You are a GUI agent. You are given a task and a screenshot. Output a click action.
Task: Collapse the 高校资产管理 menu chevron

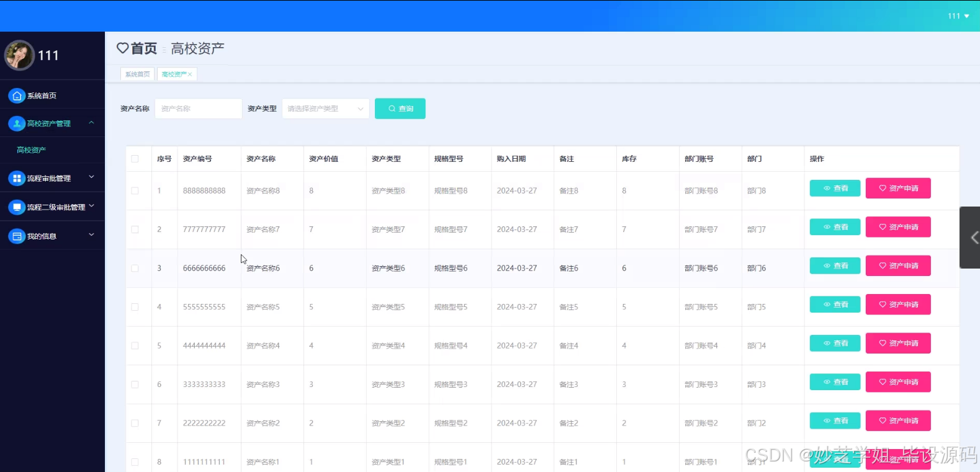[x=91, y=123]
